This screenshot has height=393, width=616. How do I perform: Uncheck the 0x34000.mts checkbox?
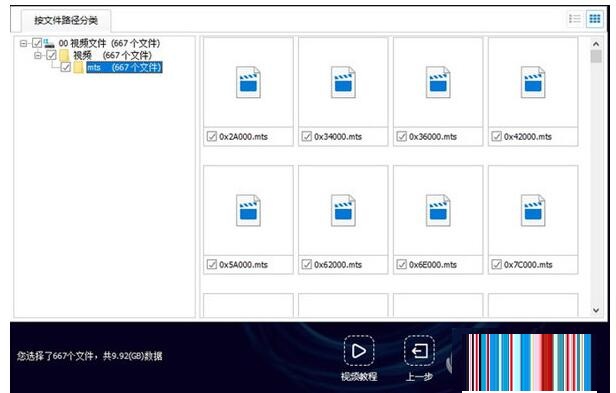306,136
